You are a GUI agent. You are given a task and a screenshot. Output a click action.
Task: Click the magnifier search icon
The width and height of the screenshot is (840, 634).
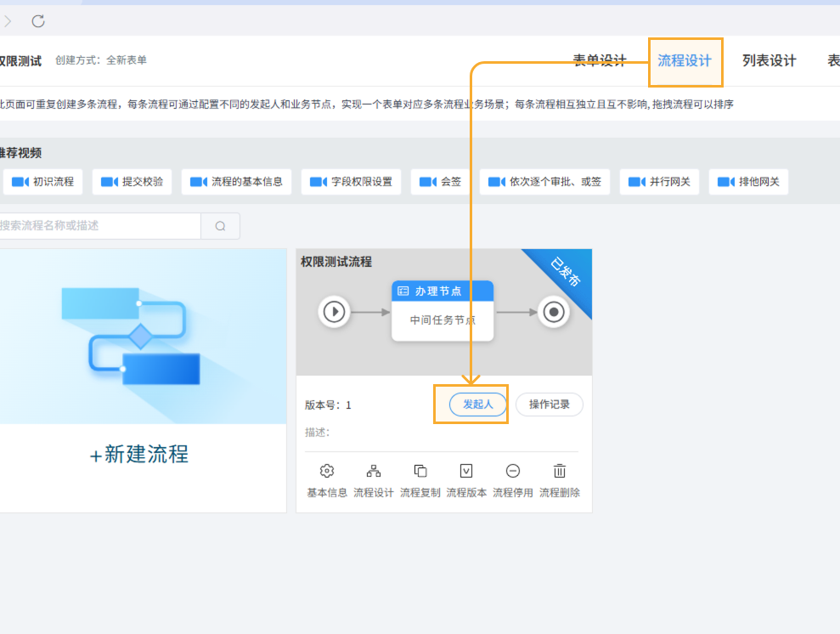[x=220, y=226]
